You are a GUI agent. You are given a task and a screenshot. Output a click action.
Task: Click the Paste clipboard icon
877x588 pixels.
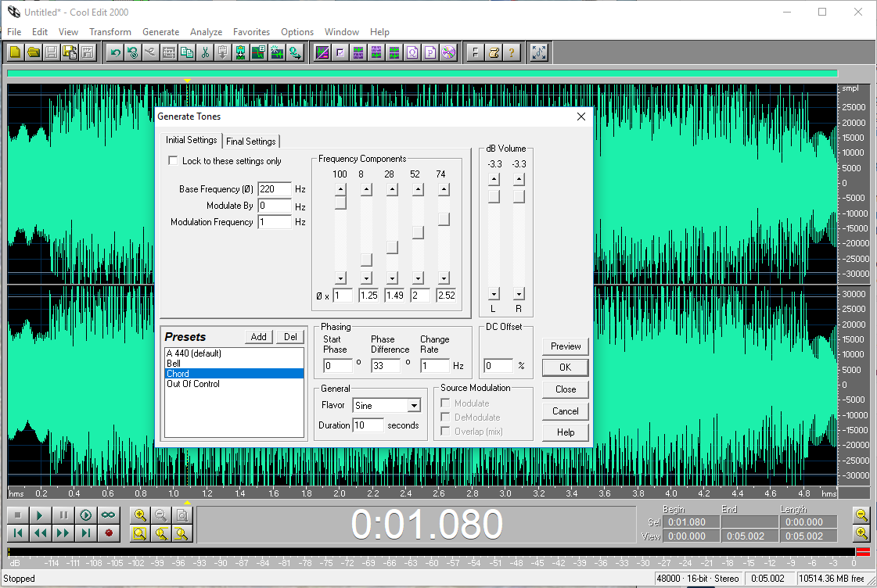223,52
